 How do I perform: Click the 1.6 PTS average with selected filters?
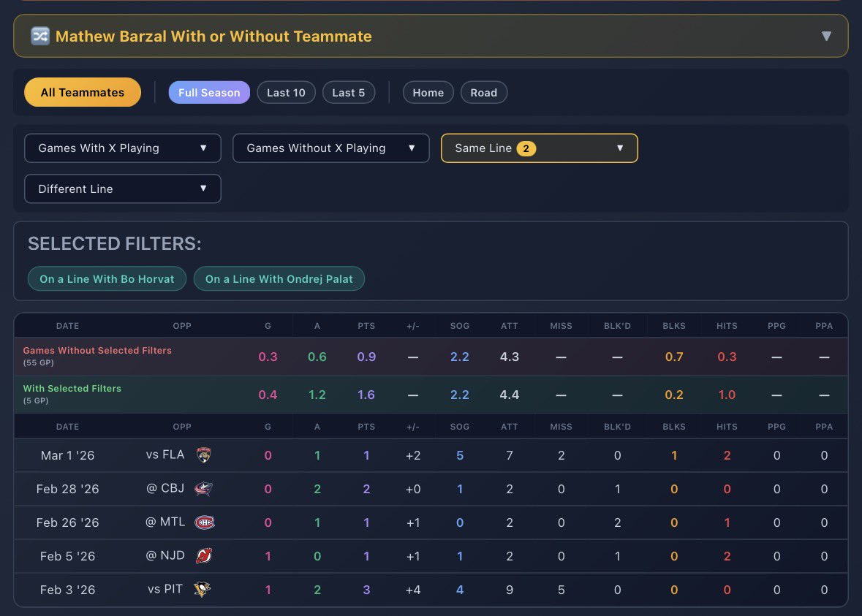(366, 395)
